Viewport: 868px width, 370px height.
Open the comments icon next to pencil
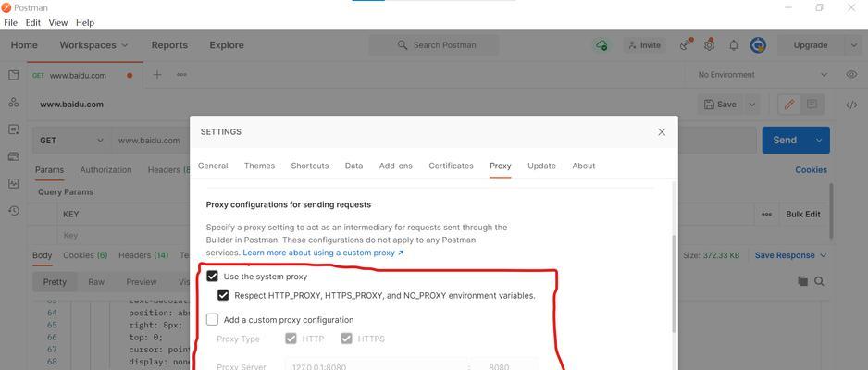coord(812,104)
